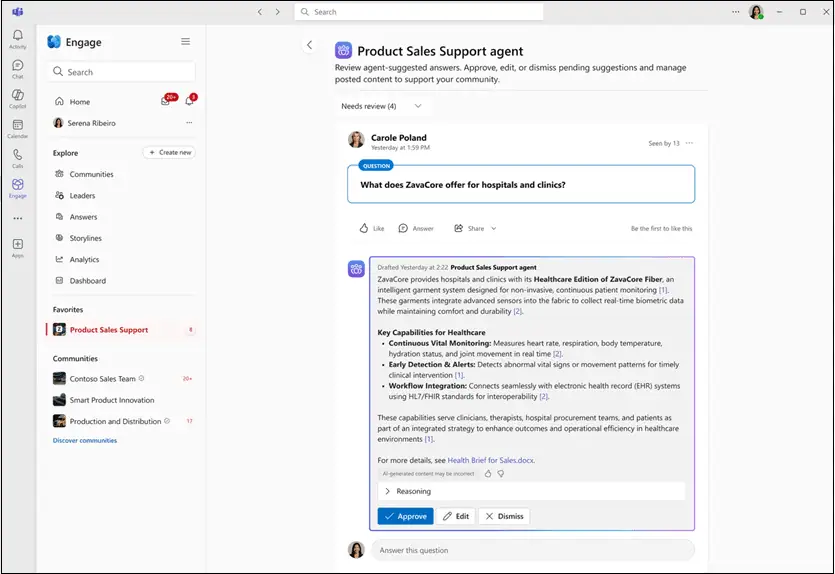Give thumbs down to AI-generated content
The height and width of the screenshot is (574, 835).
501,473
